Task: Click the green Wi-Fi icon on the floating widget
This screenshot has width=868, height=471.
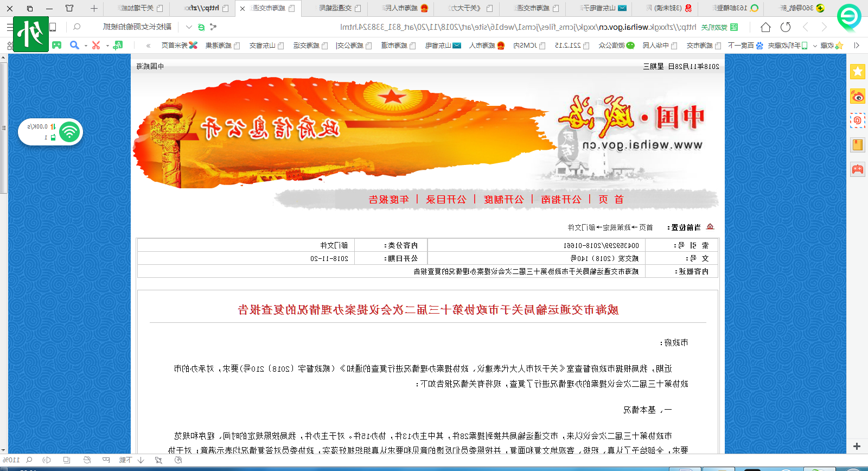Action: (x=69, y=132)
